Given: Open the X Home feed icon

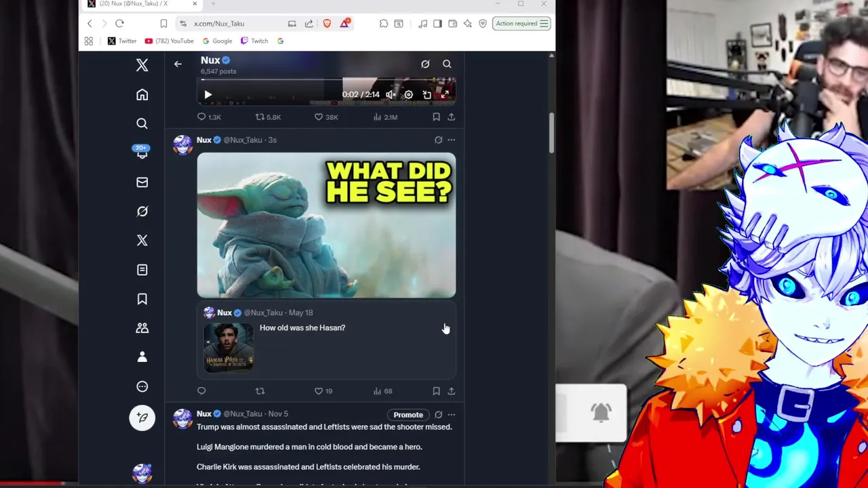Looking at the screenshot, I should coord(142,95).
